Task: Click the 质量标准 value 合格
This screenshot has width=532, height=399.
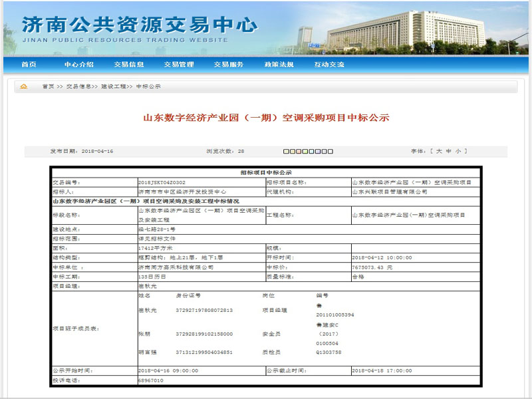Action: point(358,277)
